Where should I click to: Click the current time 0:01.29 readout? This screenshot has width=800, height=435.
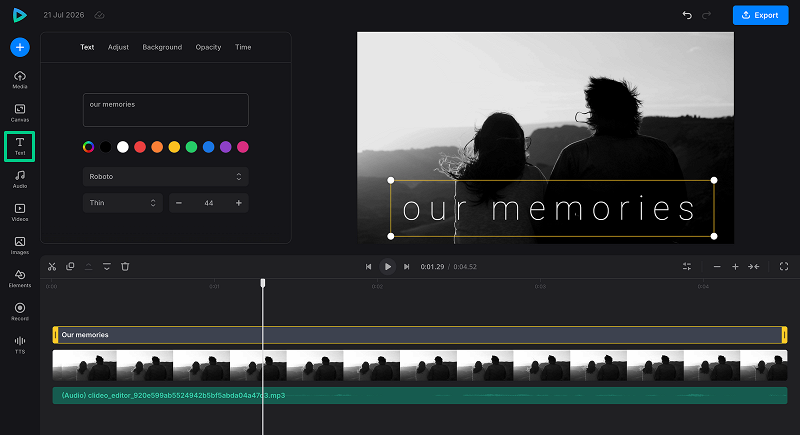point(432,267)
